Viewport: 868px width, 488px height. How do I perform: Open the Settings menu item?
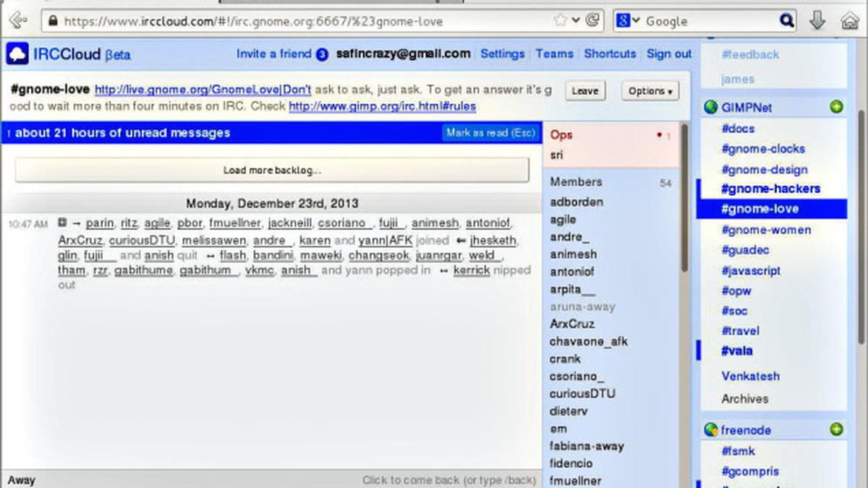pyautogui.click(x=502, y=54)
